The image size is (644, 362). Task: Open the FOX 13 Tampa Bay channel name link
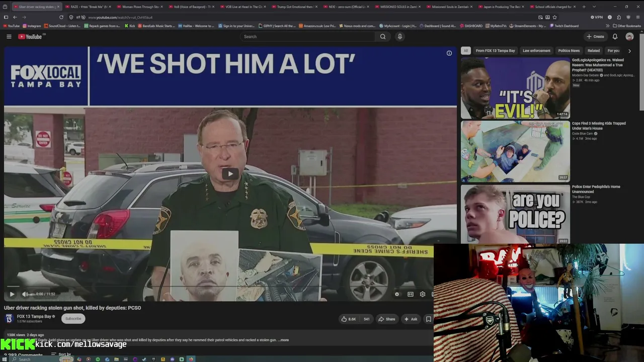point(34,316)
